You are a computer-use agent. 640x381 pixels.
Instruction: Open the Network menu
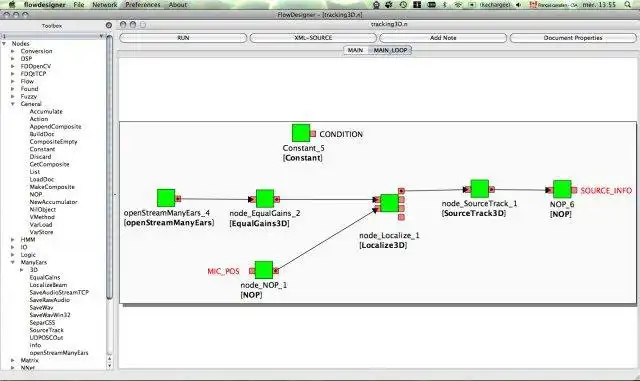coord(104,4)
